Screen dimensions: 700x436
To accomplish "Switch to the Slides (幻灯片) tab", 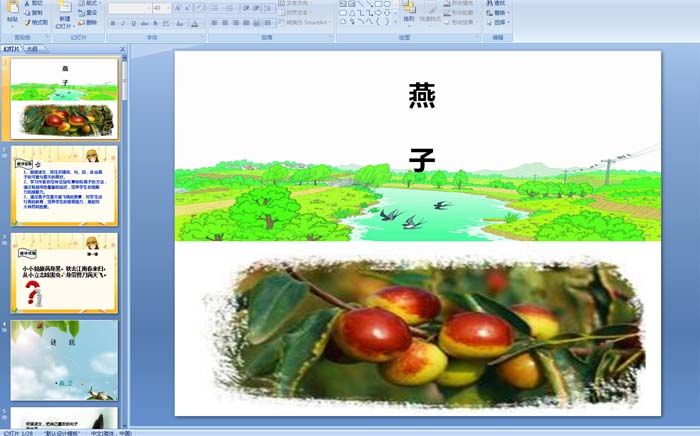I will 12,48.
